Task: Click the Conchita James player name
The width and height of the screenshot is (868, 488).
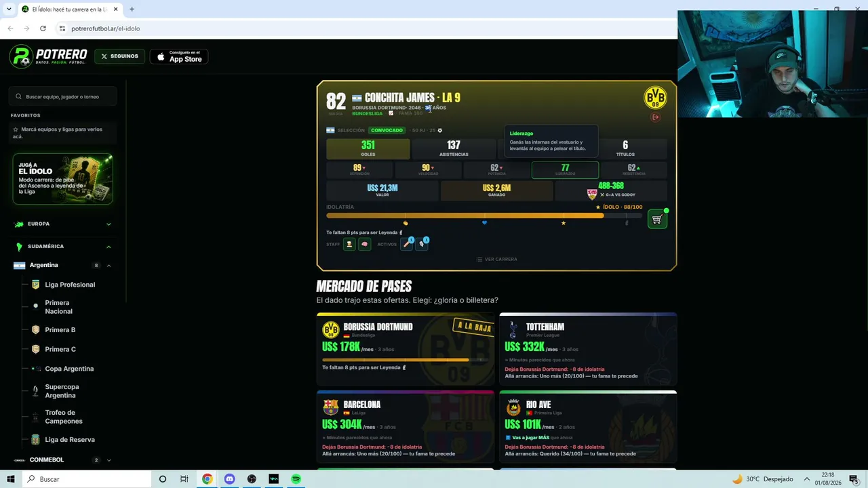Action: (399, 98)
